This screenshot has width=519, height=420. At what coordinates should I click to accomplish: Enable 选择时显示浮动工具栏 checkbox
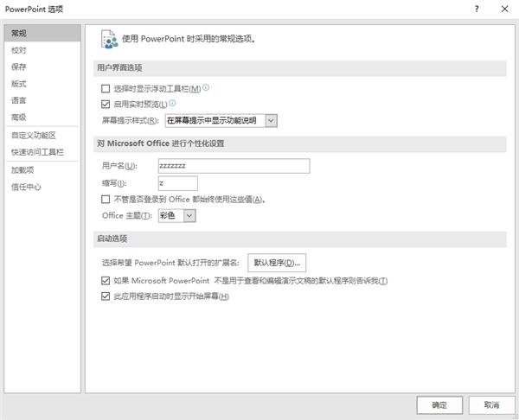click(x=106, y=89)
